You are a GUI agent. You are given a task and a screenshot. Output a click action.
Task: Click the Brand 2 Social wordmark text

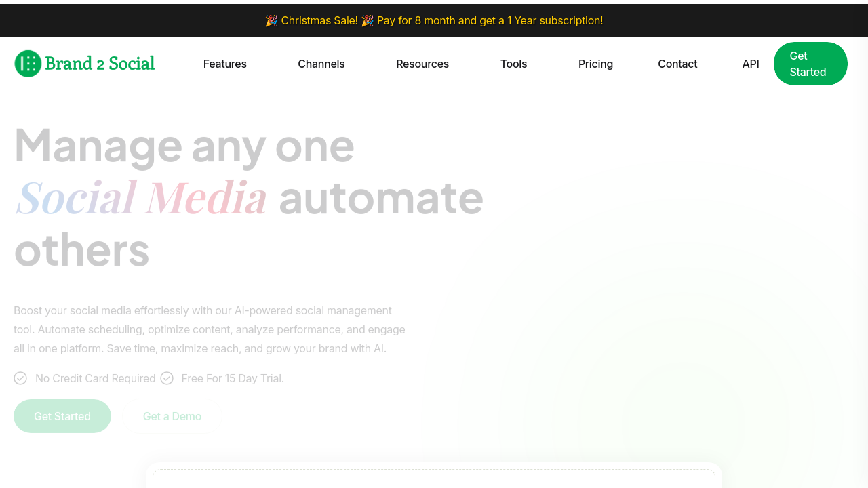coord(100,64)
